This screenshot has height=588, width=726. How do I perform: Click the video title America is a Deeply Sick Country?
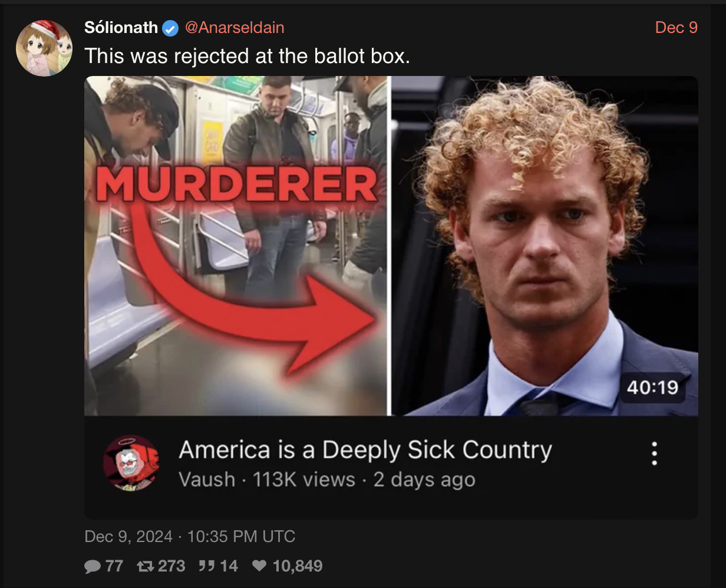click(365, 450)
